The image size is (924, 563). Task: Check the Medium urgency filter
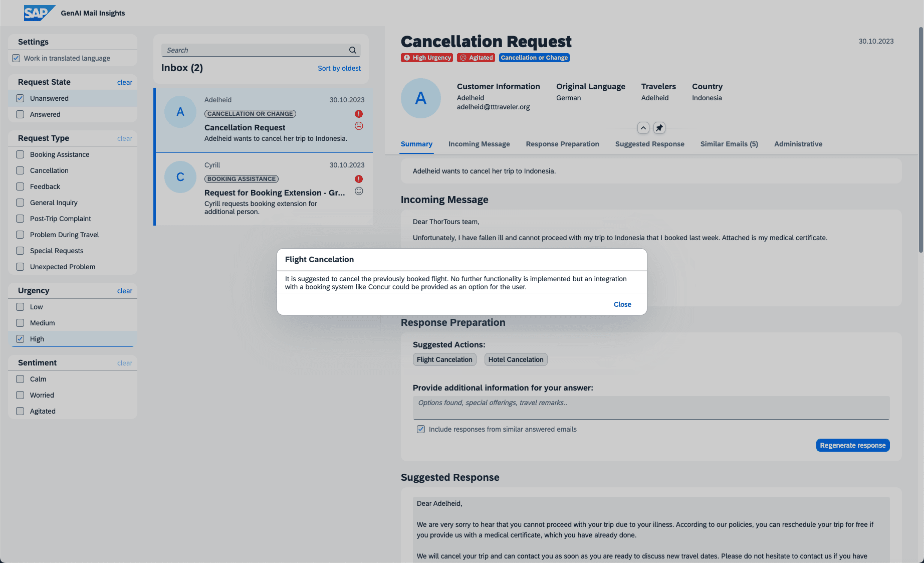coord(20,323)
